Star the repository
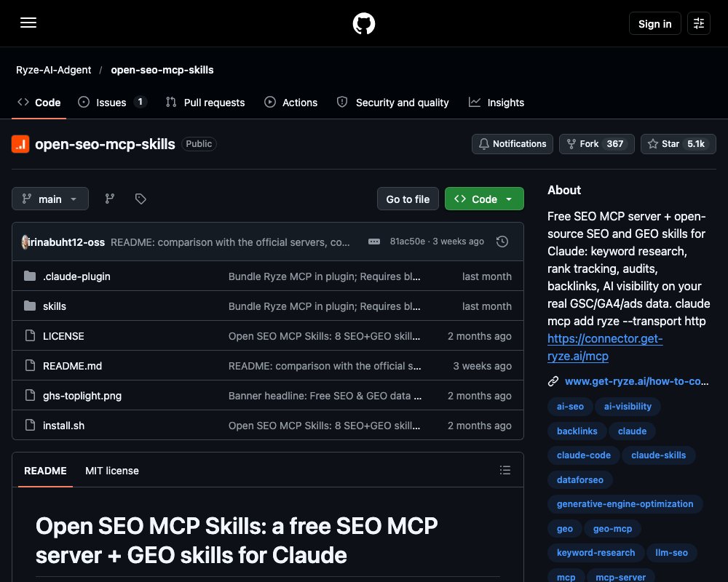Image resolution: width=728 pixels, height=582 pixels. (678, 144)
